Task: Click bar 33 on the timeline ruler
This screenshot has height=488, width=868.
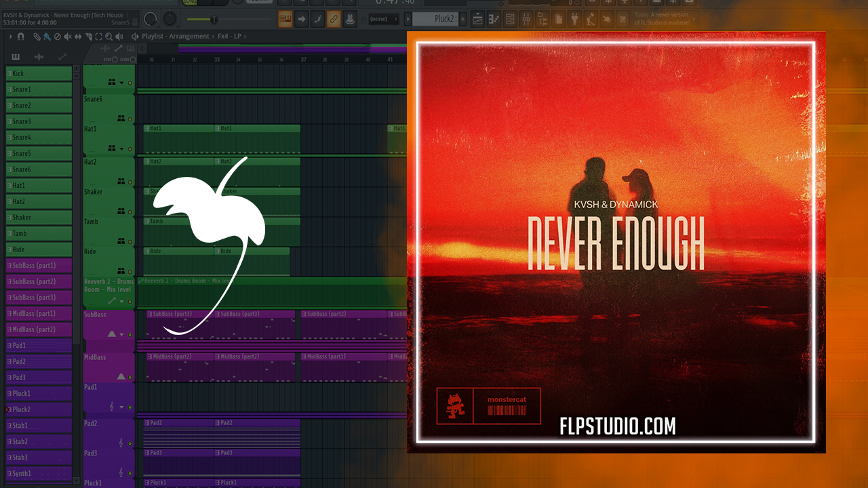Action: click(x=216, y=60)
